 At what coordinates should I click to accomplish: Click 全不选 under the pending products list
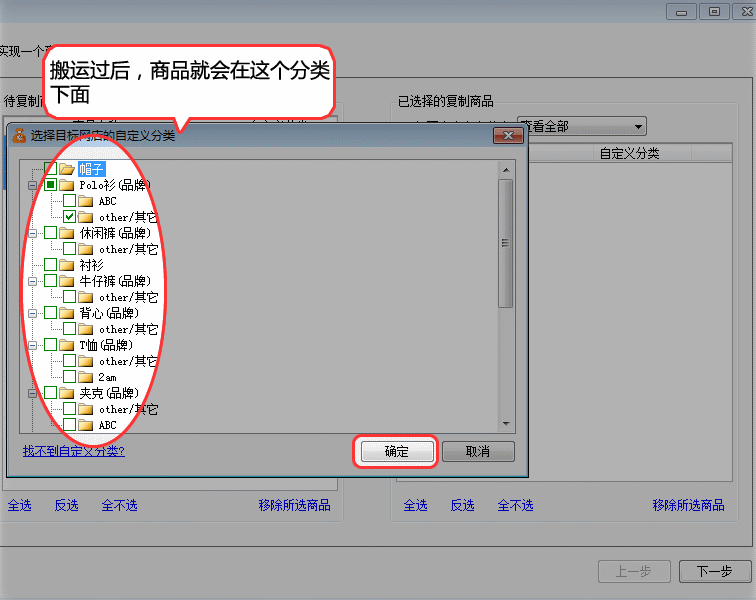(120, 505)
